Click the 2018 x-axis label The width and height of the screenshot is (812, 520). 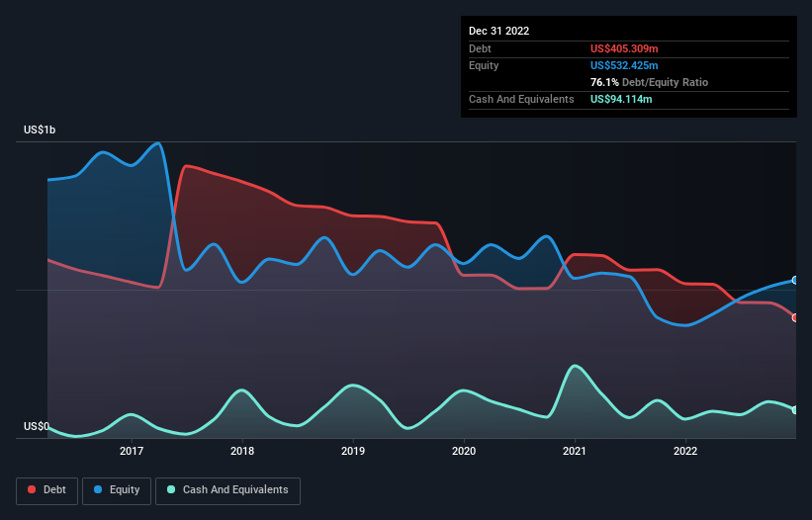(x=242, y=451)
